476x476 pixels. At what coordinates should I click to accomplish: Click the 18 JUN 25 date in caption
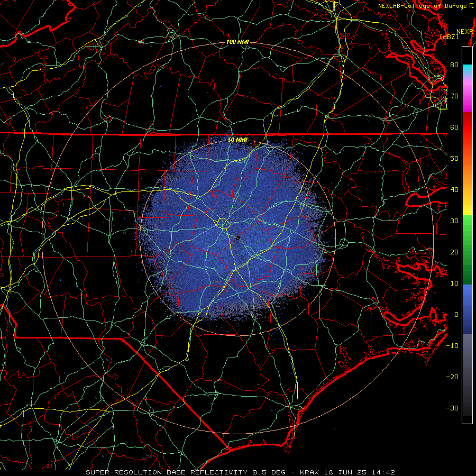pos(346,472)
